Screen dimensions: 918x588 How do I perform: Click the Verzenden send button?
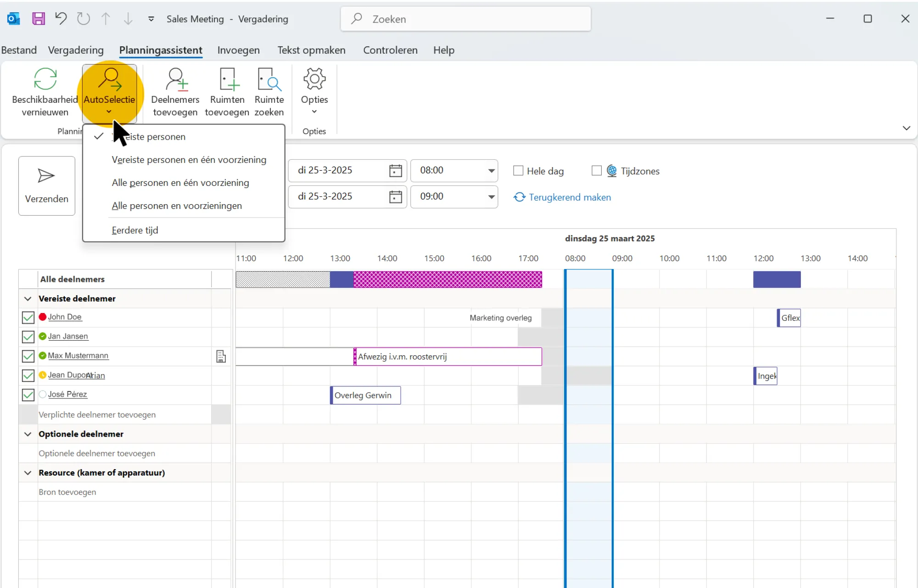[x=47, y=186]
